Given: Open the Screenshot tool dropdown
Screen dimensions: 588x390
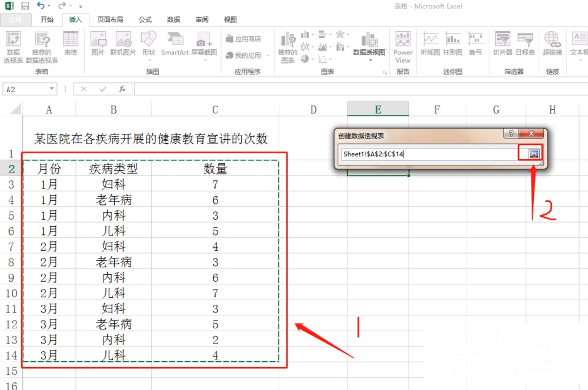Looking at the screenshot, I should pyautogui.click(x=204, y=46).
